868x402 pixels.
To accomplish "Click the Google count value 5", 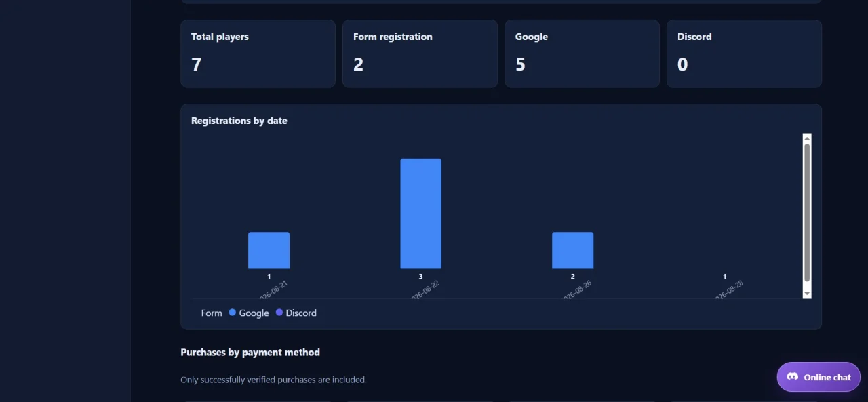I will pos(520,64).
